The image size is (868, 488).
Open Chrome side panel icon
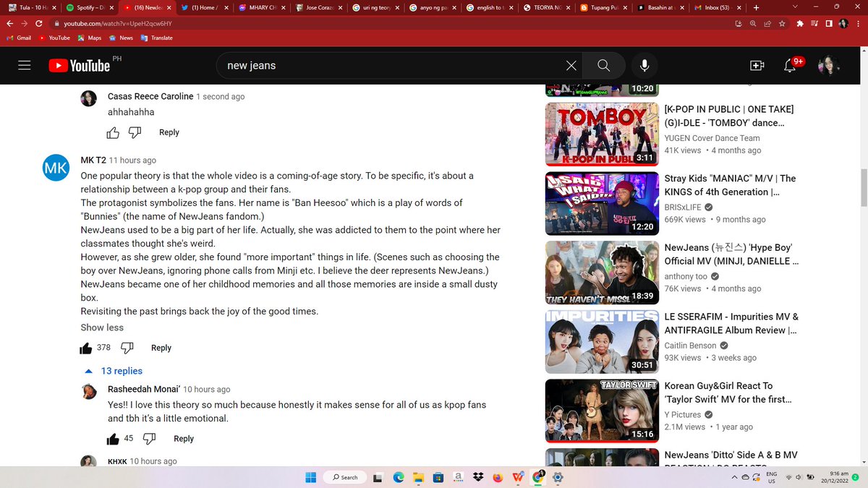click(829, 23)
